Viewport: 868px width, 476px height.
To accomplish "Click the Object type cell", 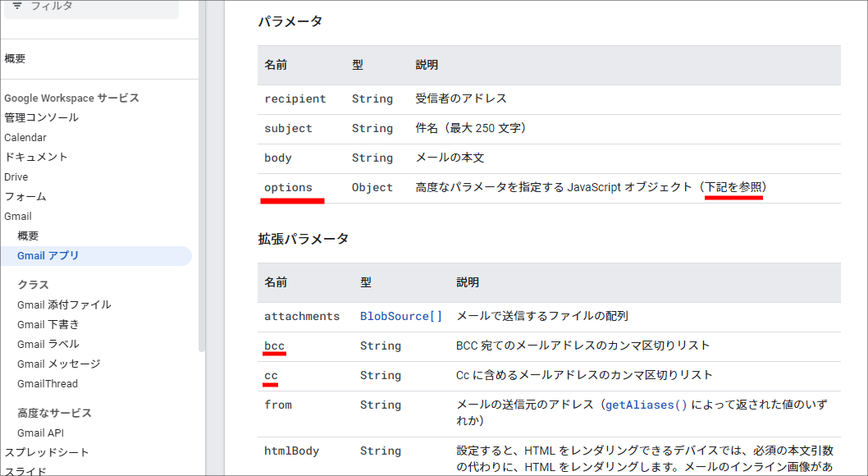I will pos(372,188).
